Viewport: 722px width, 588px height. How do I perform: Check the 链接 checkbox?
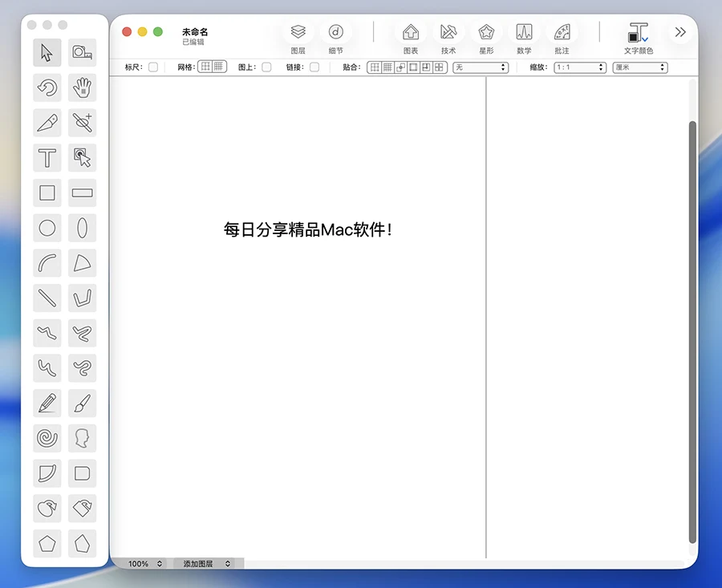click(314, 67)
